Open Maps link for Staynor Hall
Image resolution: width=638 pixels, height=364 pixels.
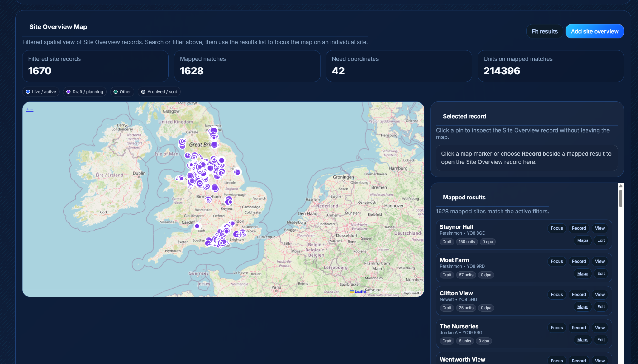coord(583,240)
